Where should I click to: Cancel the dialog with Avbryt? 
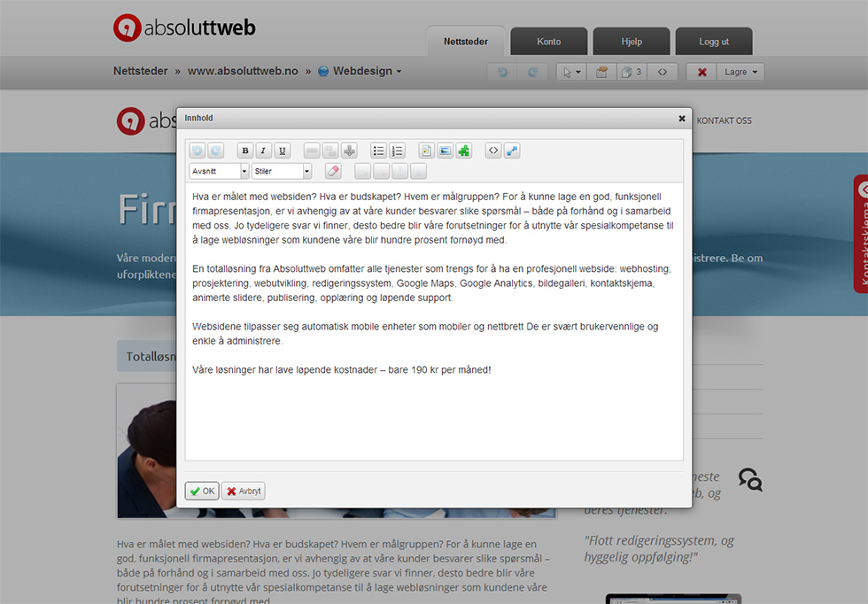244,491
